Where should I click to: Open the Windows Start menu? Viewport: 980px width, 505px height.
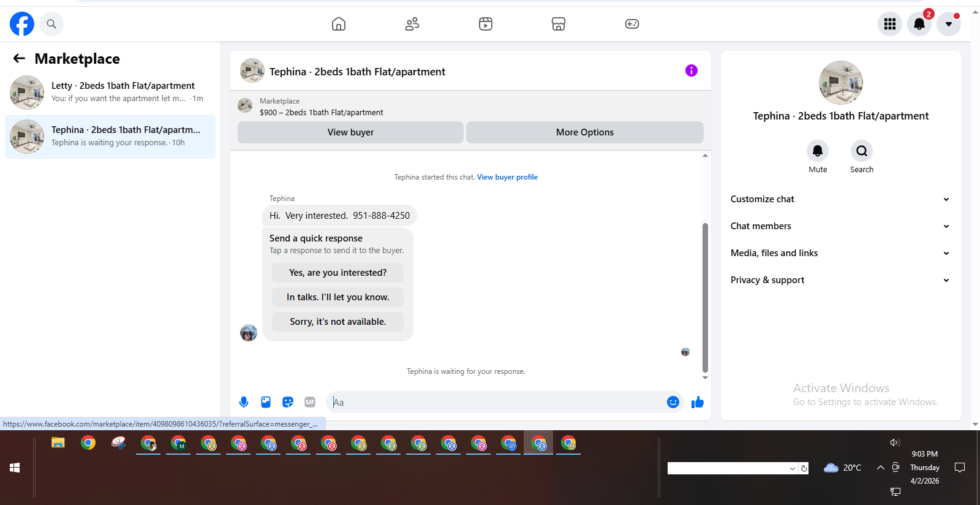coord(15,468)
